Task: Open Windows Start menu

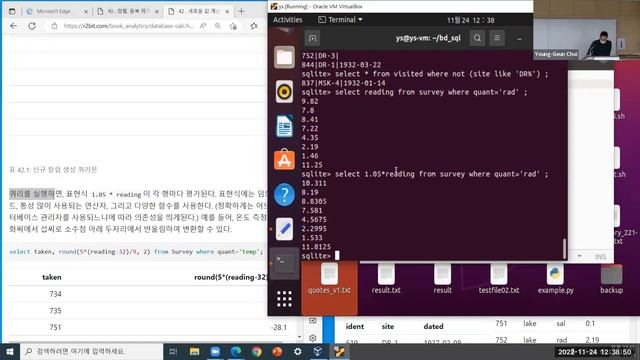Action: coord(10,351)
